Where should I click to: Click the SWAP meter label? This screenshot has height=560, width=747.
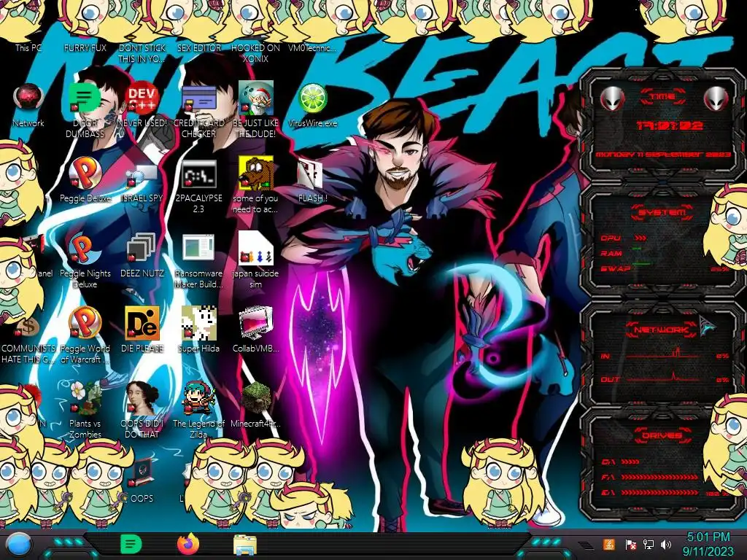[615, 268]
